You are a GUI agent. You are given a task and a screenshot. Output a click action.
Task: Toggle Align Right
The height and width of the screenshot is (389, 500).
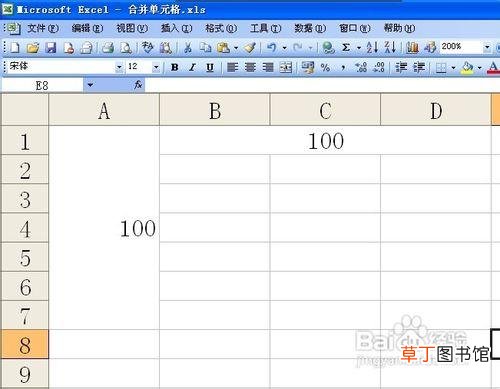[268, 67]
